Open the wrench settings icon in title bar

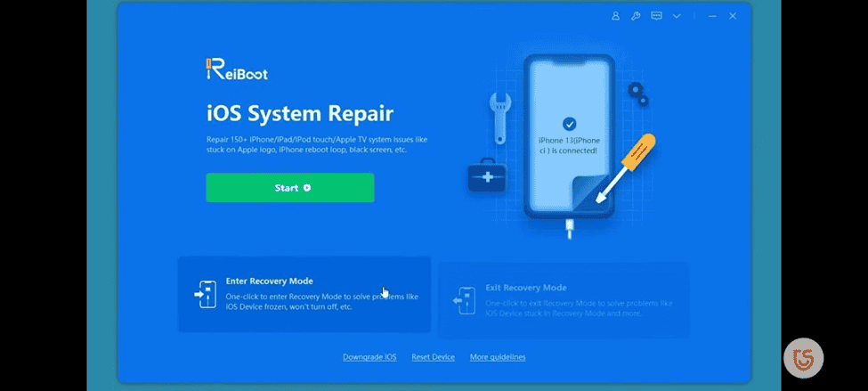coord(636,16)
